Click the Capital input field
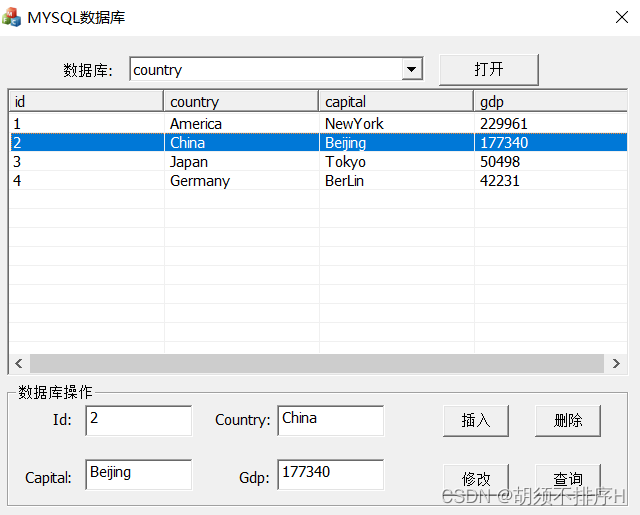 click(x=139, y=475)
